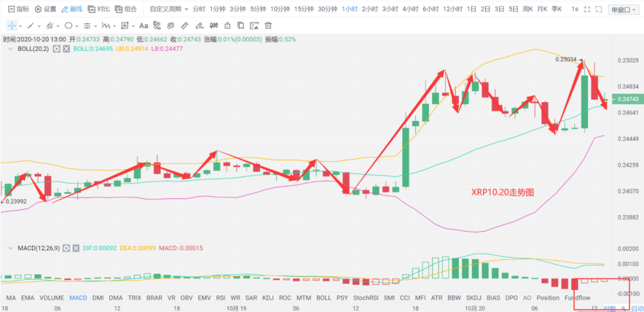Switch to the 15分钟 timeframe

pyautogui.click(x=305, y=9)
